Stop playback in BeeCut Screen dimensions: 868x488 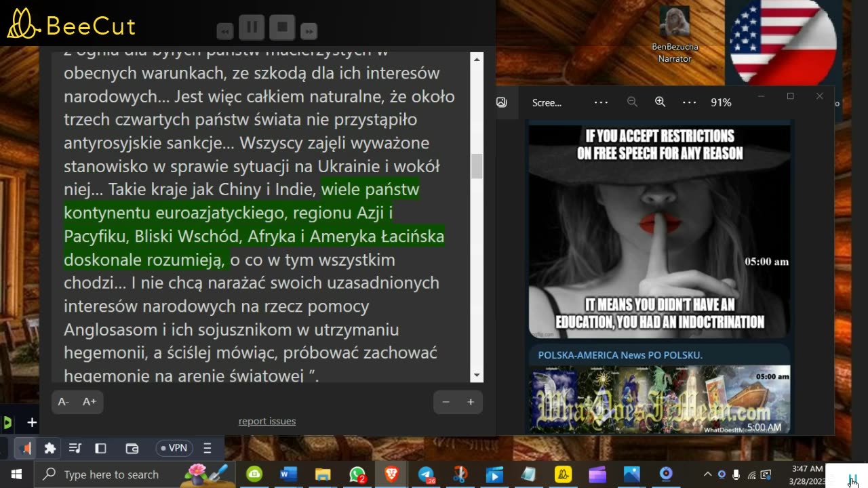click(x=282, y=28)
